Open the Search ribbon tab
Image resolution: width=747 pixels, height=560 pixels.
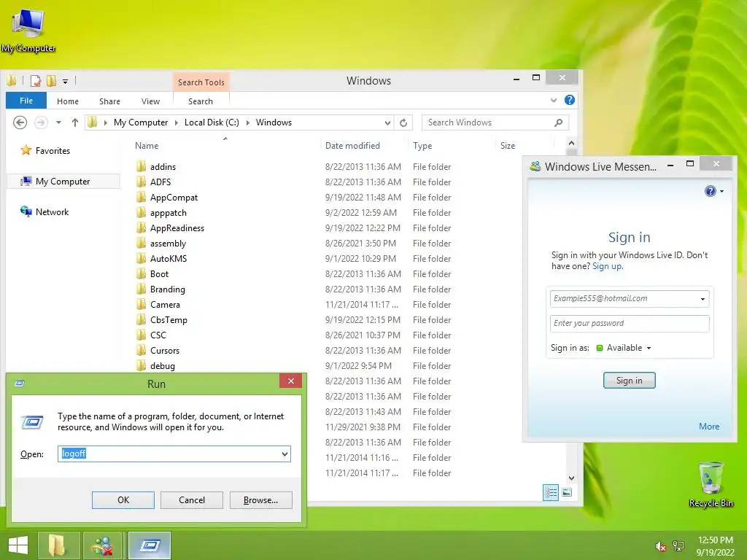[201, 101]
